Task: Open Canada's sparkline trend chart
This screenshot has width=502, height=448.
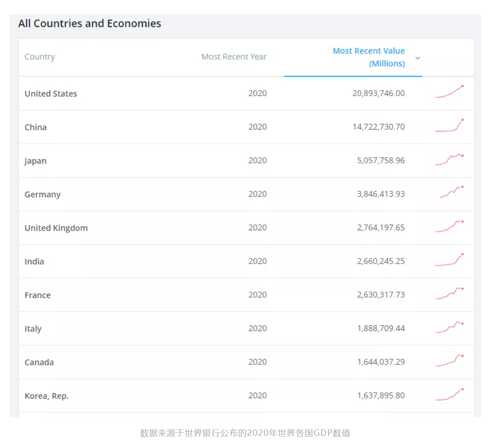Action: click(x=449, y=361)
